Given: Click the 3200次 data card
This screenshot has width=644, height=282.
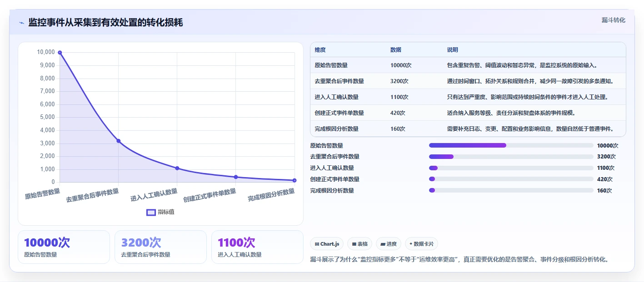Looking at the screenshot, I should click(x=160, y=247).
